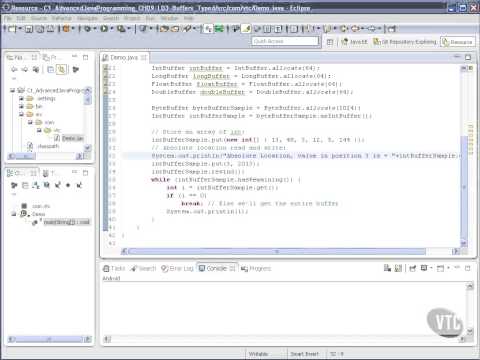Open the Run menu
The height and width of the screenshot is (360, 480).
(x=150, y=18)
